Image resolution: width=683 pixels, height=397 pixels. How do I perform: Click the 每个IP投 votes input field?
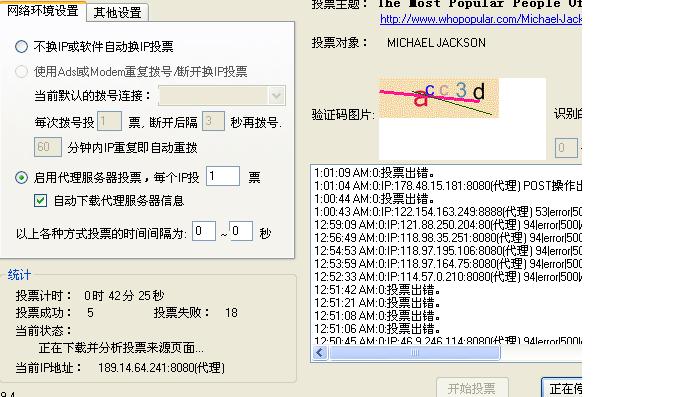(223, 176)
